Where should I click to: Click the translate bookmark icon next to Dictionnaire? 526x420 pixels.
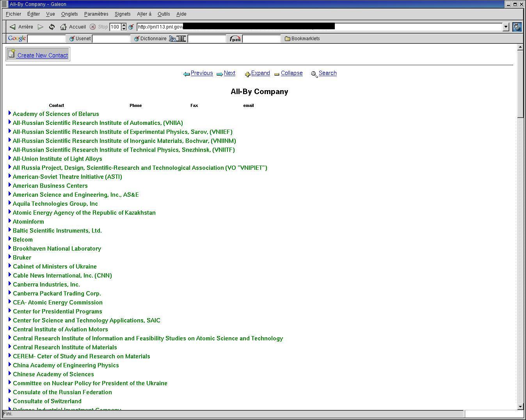tap(178, 39)
